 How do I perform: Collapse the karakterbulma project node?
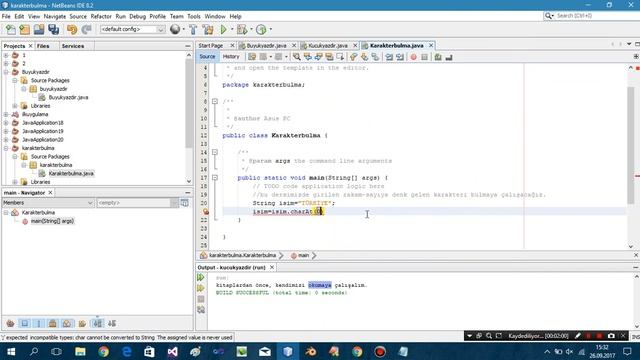coord(6,148)
